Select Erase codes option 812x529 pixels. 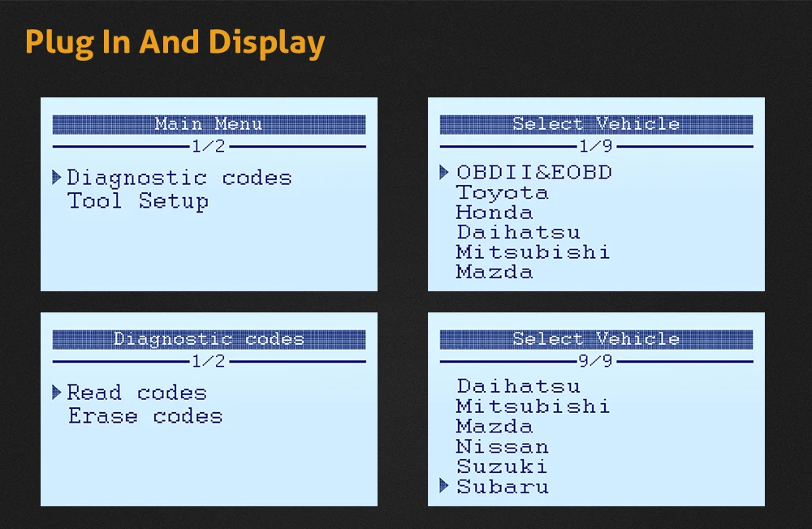[x=145, y=416]
